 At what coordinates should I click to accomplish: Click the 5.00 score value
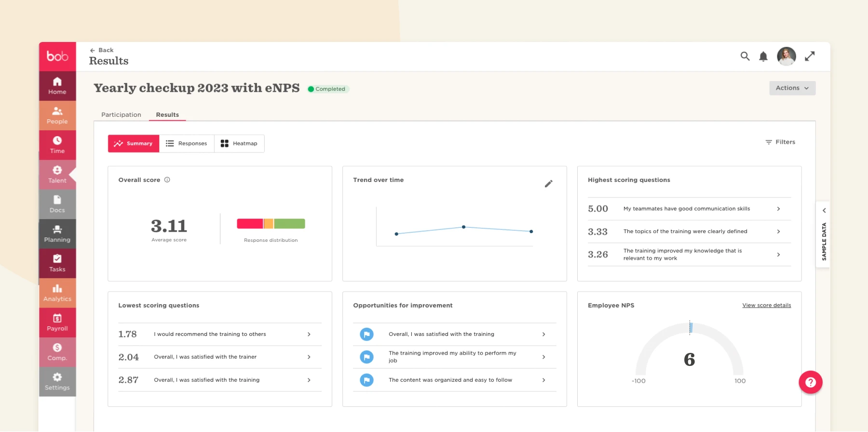click(x=598, y=209)
